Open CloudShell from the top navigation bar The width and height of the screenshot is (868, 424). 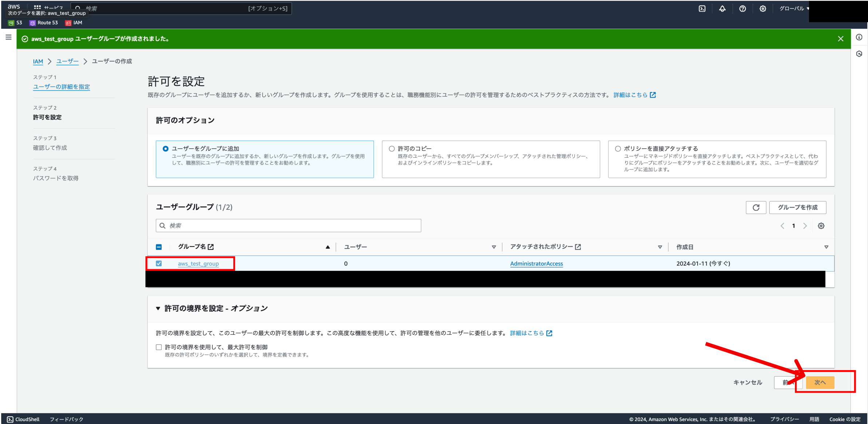pos(702,8)
